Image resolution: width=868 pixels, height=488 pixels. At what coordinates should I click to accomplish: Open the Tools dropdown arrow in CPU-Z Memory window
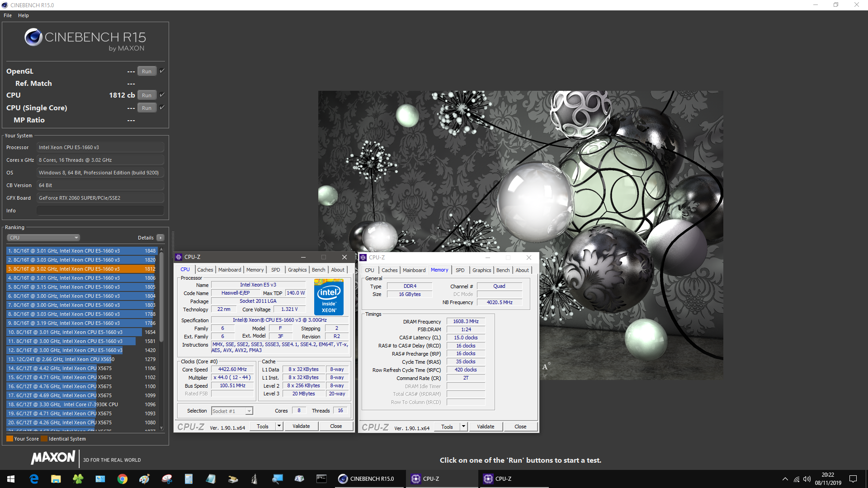[x=463, y=427]
